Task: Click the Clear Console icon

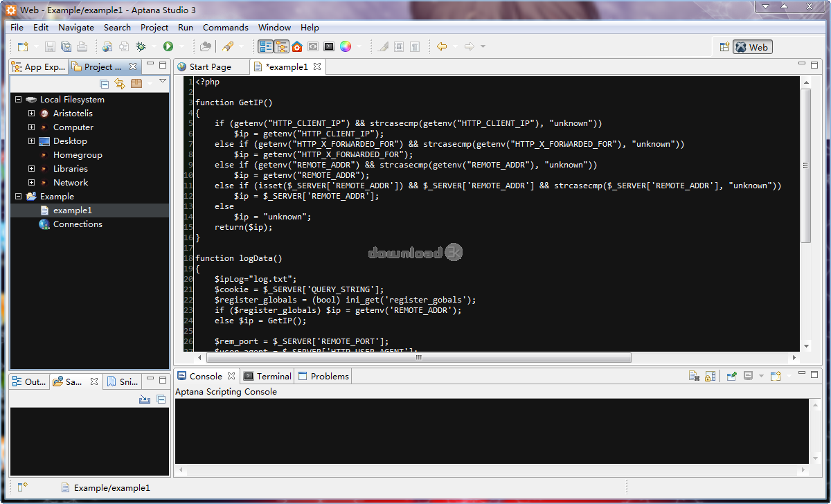Action: pyautogui.click(x=694, y=376)
